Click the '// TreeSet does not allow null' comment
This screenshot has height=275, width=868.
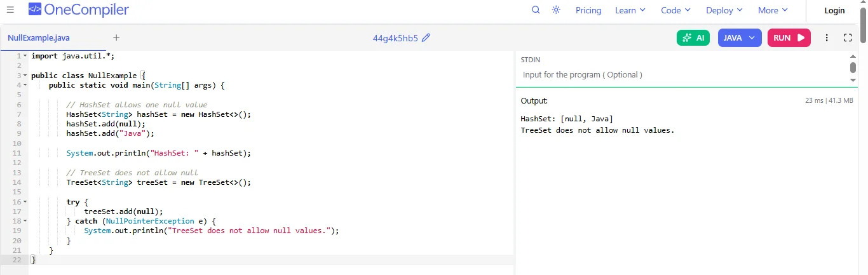click(x=132, y=173)
